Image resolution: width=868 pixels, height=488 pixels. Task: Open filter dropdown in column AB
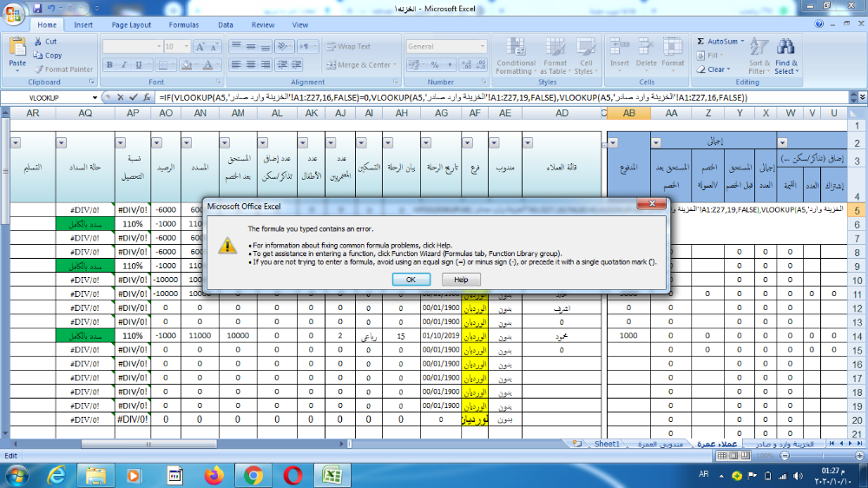[x=613, y=143]
